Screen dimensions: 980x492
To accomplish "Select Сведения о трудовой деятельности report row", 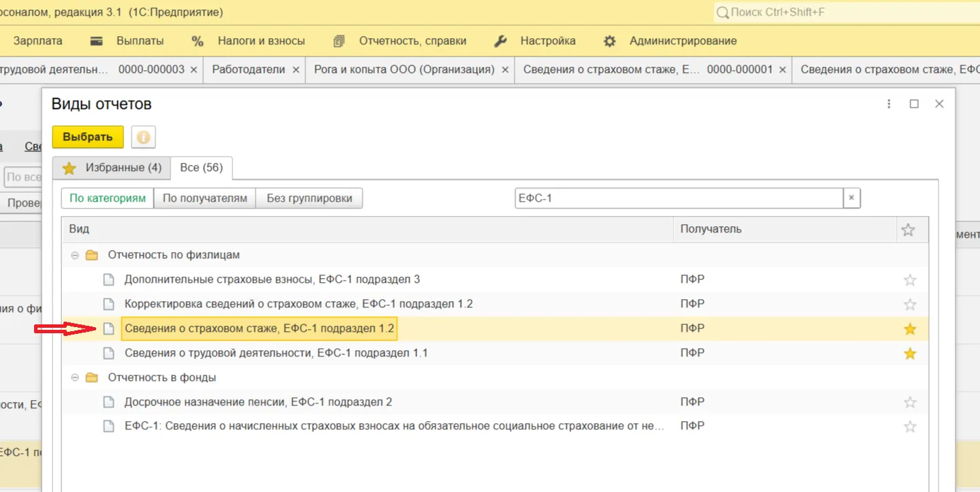I will coord(276,353).
